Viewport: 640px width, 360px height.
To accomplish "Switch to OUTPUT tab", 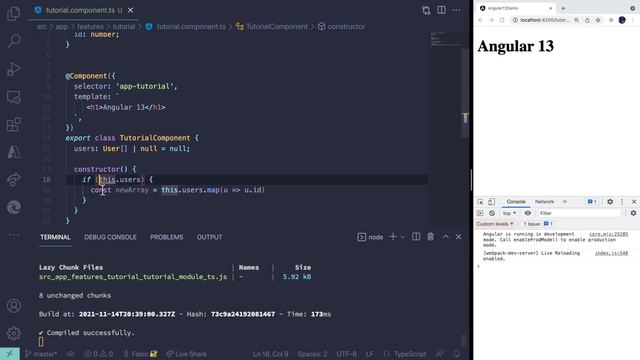I will (x=209, y=237).
